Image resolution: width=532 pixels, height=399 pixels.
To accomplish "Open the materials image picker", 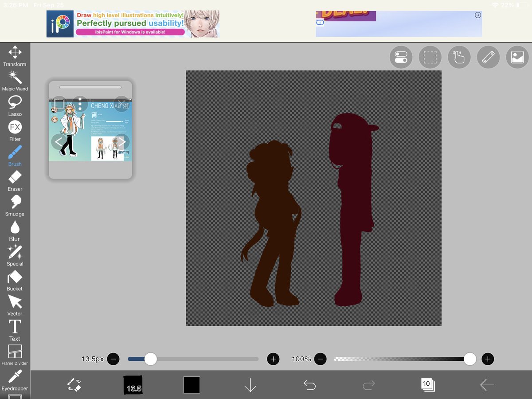I will pos(517,57).
